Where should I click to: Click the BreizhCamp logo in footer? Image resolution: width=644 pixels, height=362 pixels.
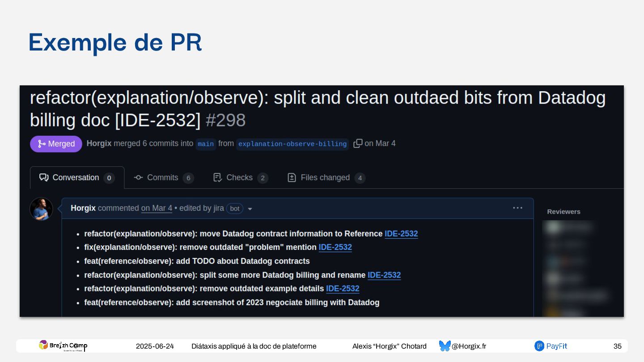click(63, 345)
